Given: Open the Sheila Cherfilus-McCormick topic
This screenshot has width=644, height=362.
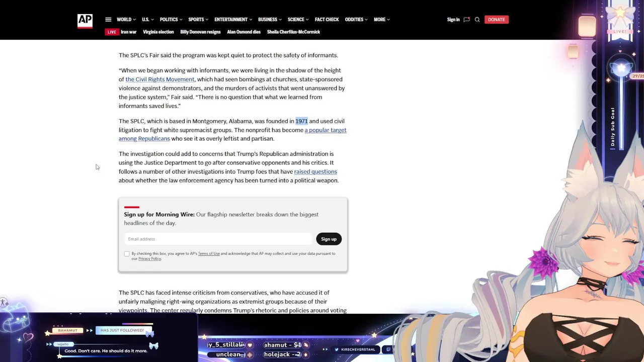Looking at the screenshot, I should click(x=293, y=32).
